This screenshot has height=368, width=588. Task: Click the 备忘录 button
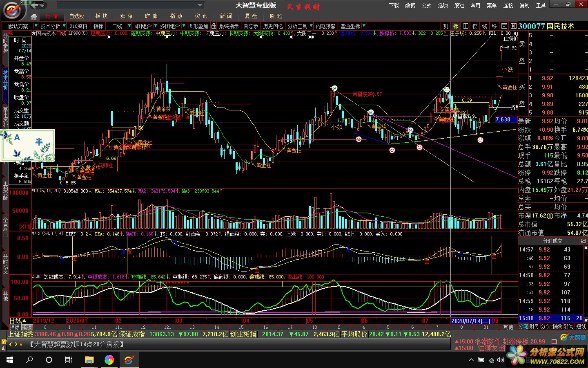point(251,26)
